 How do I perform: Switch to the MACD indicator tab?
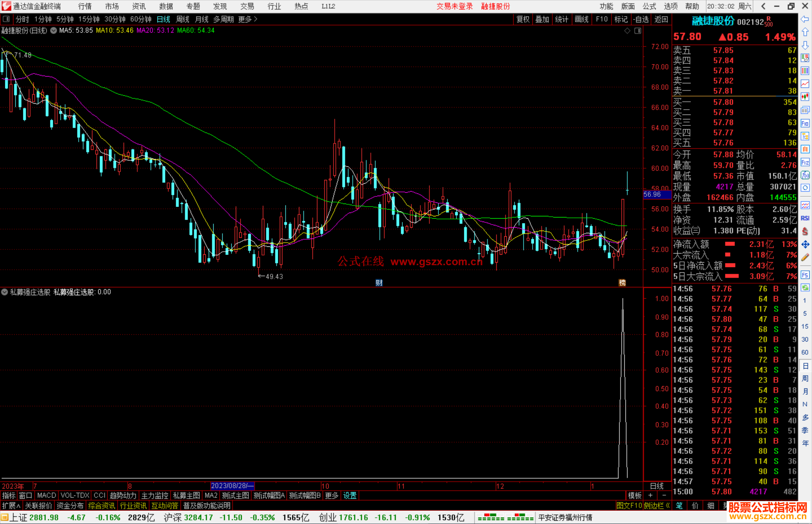click(46, 495)
